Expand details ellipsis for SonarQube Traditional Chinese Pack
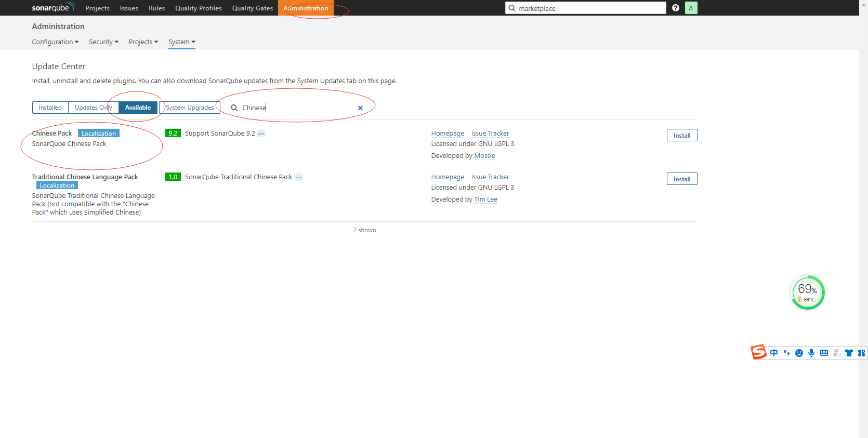 coord(298,177)
